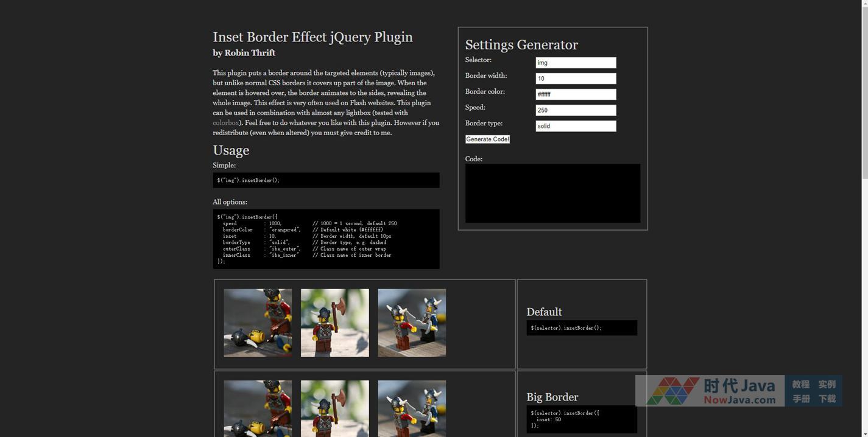Click the axe Viking thumbnail in Default row
Screen dimensions: 868x437
(x=334, y=323)
